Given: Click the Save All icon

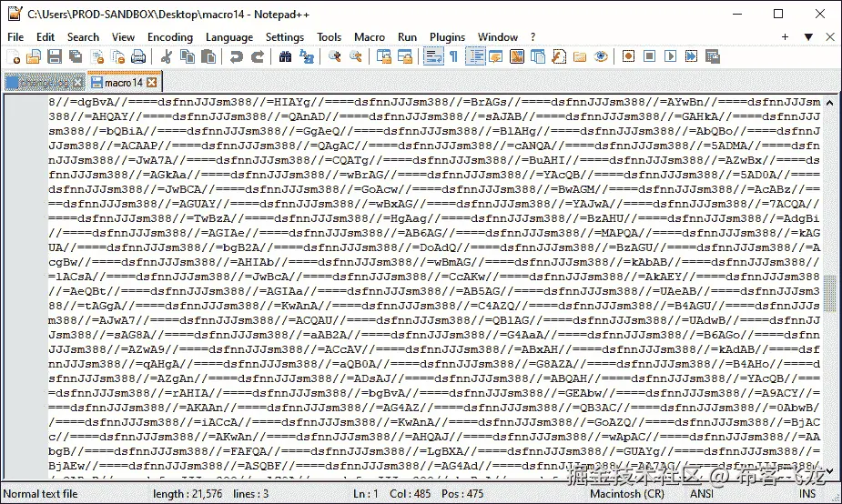Looking at the screenshot, I should tap(76, 56).
